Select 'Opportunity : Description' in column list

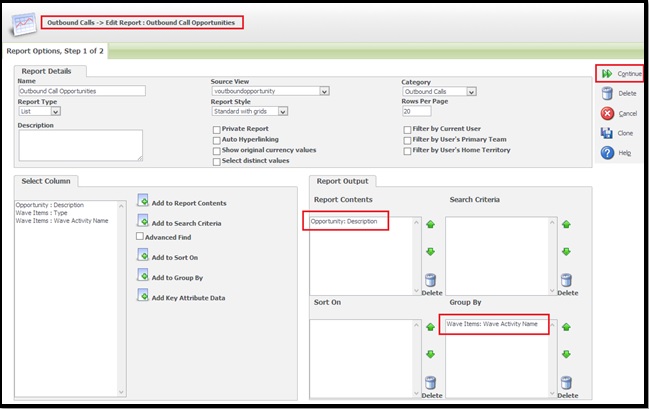(50, 205)
